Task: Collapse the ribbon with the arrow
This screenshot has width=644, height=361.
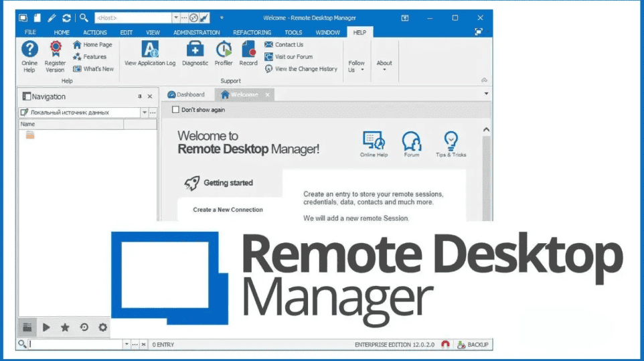Action: point(484,80)
